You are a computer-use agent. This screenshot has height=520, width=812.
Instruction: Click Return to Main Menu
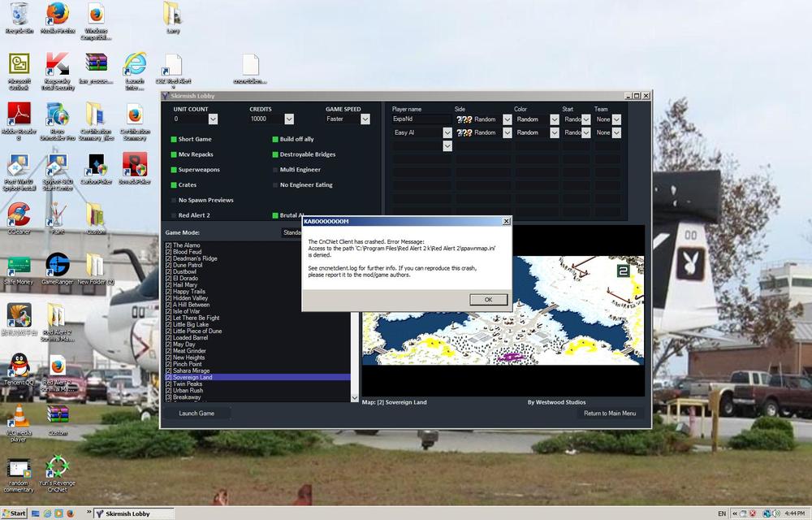(610, 414)
